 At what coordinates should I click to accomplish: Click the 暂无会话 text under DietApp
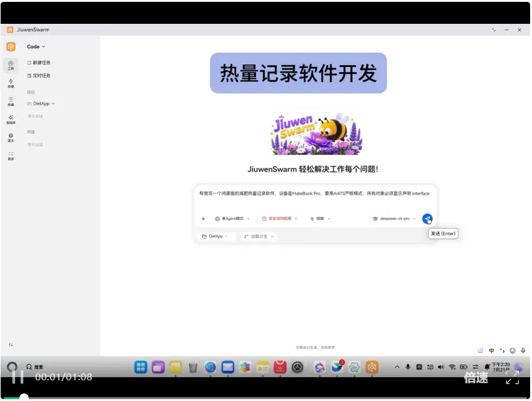coord(35,116)
